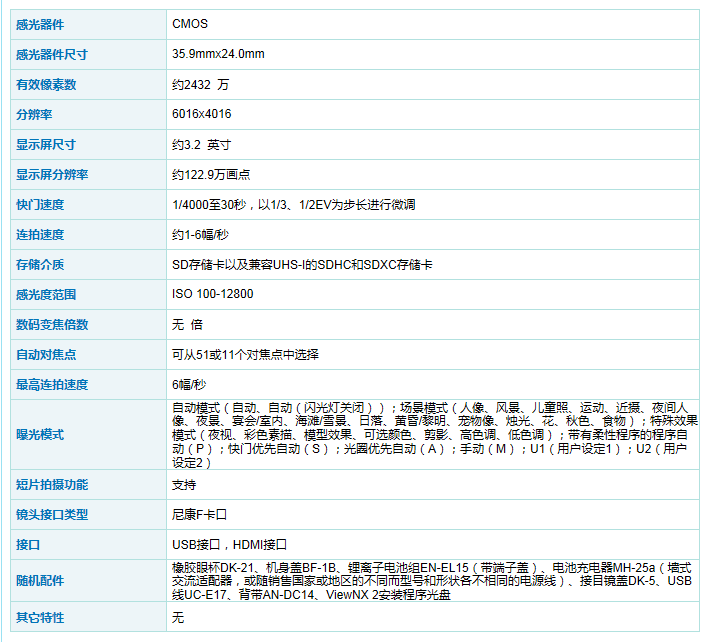The width and height of the screenshot is (710, 642).
Task: Click the 感光器件尺寸 label
Action: [x=52, y=54]
